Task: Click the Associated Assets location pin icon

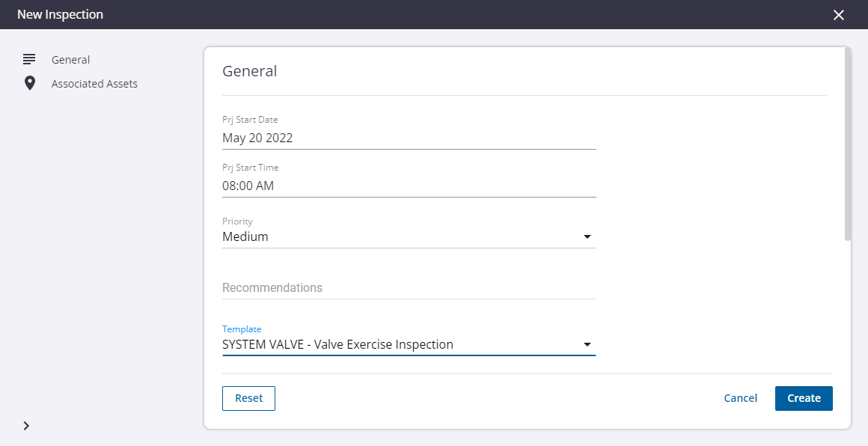Action: [x=30, y=84]
